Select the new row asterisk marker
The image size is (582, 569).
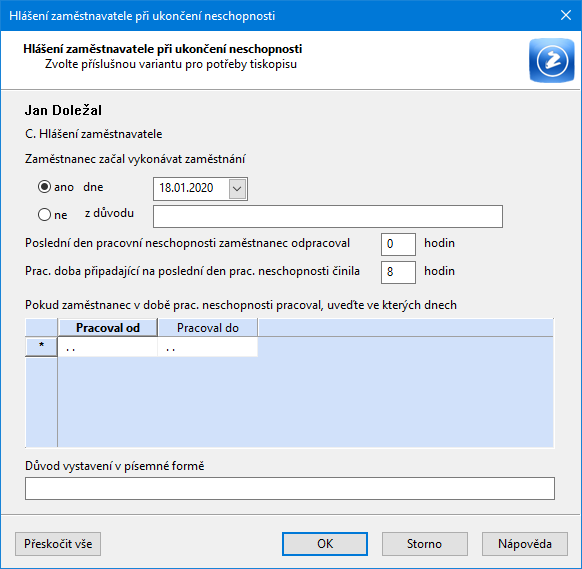point(41,346)
